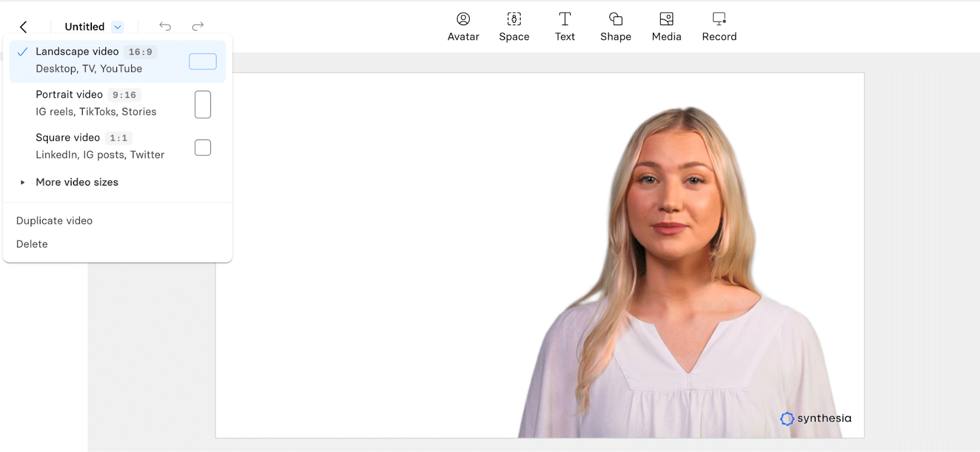This screenshot has width=980, height=452.
Task: Click the portrait 9:16 shape icon
Action: [203, 104]
